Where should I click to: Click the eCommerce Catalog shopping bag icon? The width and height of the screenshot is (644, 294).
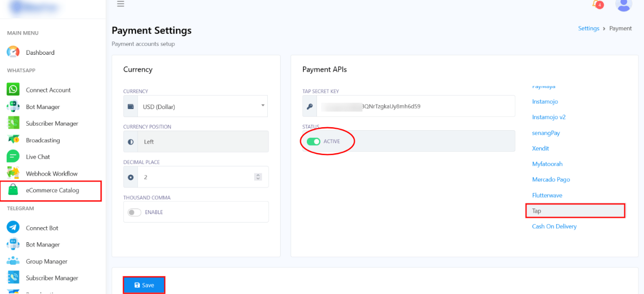coord(13,190)
